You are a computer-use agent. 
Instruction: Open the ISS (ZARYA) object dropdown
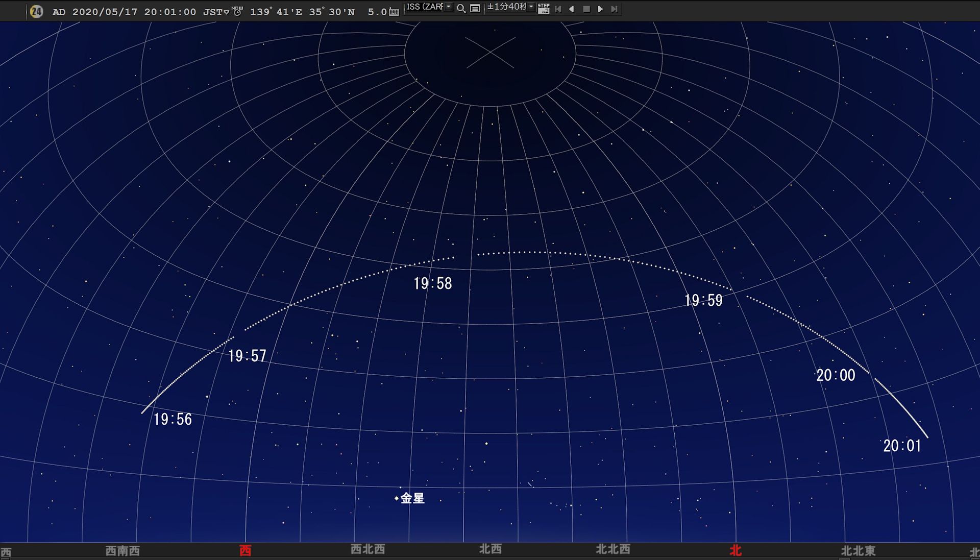pos(449,7)
